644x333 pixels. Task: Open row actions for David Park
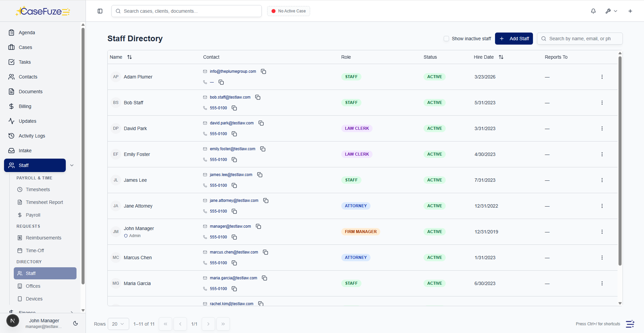(602, 128)
